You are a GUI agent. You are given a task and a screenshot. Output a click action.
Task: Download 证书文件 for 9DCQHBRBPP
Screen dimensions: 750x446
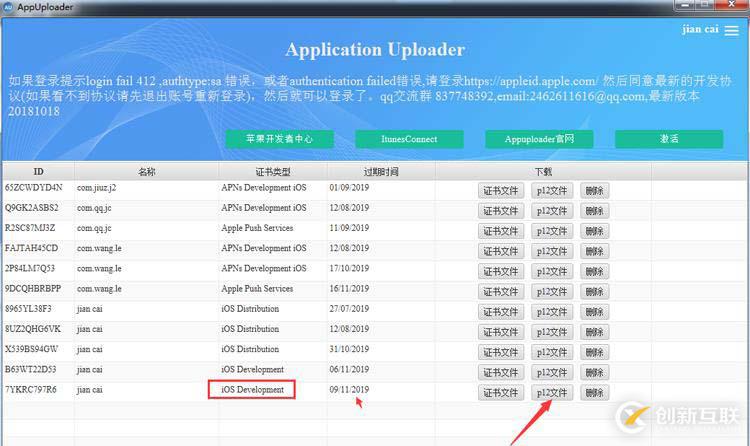pyautogui.click(x=501, y=291)
